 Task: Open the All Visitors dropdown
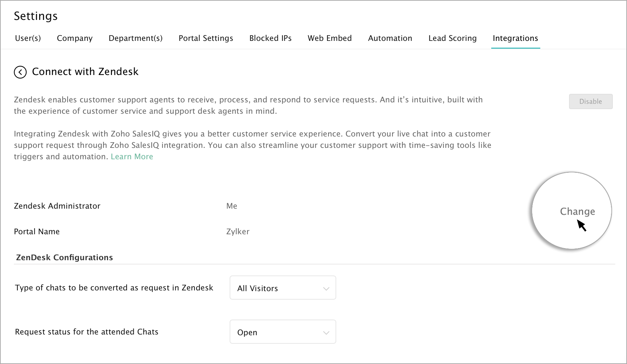(283, 288)
